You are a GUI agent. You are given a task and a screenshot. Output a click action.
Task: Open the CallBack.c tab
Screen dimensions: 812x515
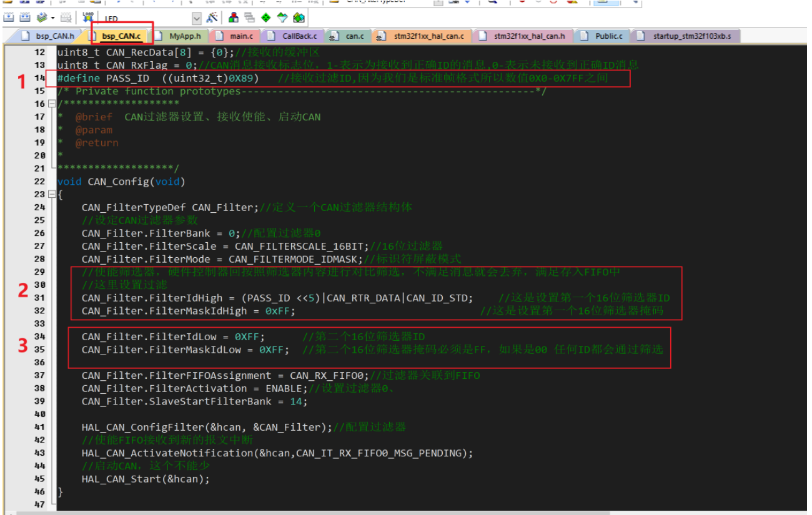point(293,36)
